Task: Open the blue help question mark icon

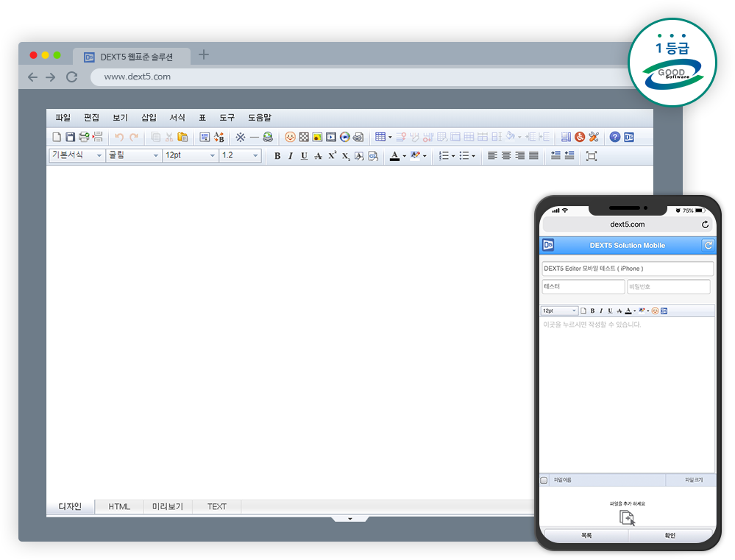Action: coord(615,137)
